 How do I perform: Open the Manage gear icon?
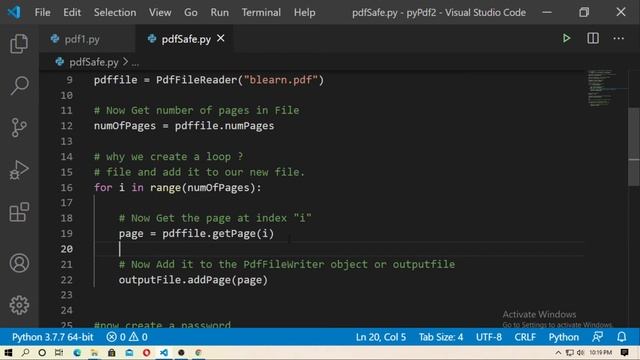19,305
